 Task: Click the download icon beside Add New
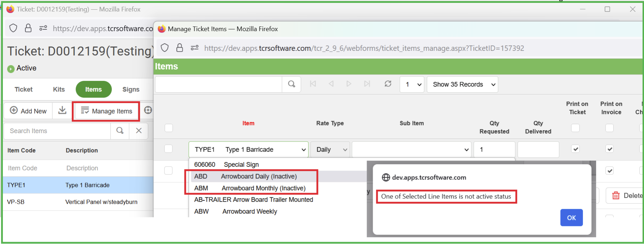pyautogui.click(x=62, y=111)
